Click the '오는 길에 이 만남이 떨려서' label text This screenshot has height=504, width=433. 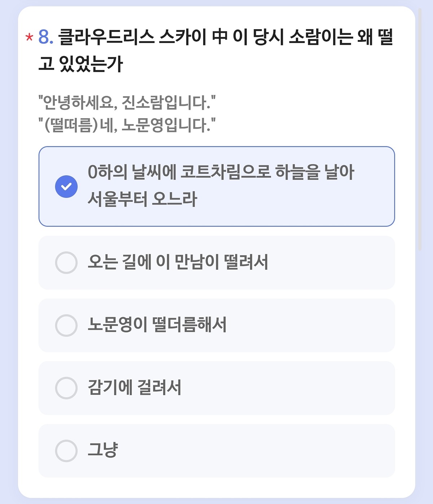point(178,262)
